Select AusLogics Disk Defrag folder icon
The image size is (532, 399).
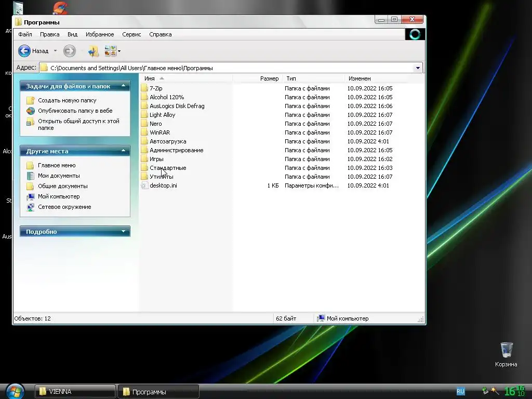tap(144, 106)
